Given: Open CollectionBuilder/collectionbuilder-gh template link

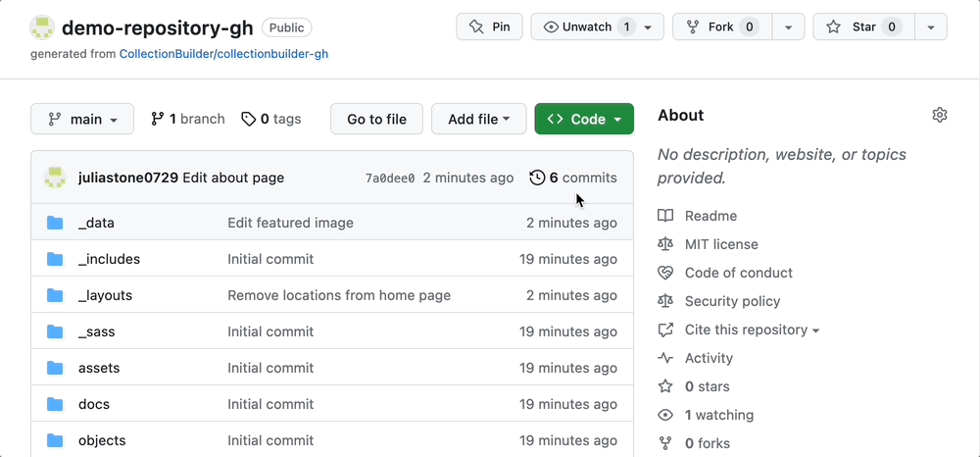Looking at the screenshot, I should pos(223,54).
